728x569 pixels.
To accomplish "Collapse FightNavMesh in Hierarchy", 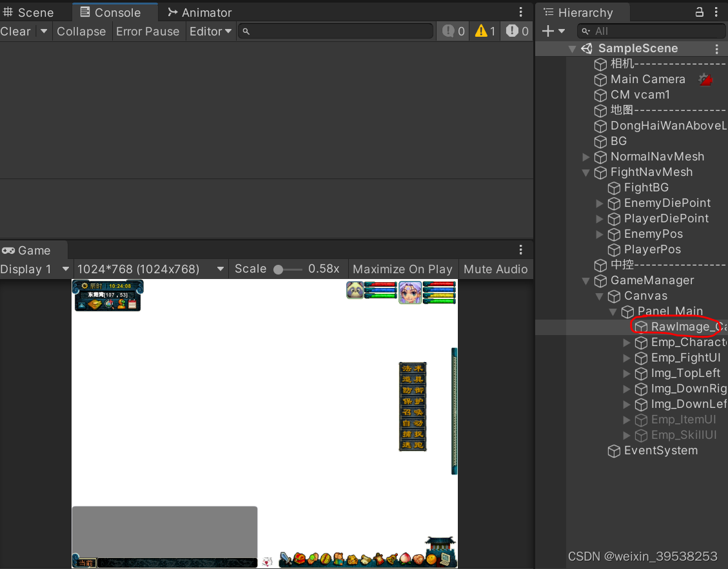I will [x=586, y=173].
